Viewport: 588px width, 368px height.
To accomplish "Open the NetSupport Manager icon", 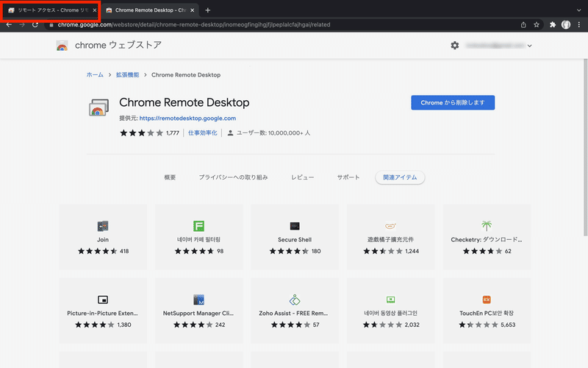I will click(x=198, y=300).
